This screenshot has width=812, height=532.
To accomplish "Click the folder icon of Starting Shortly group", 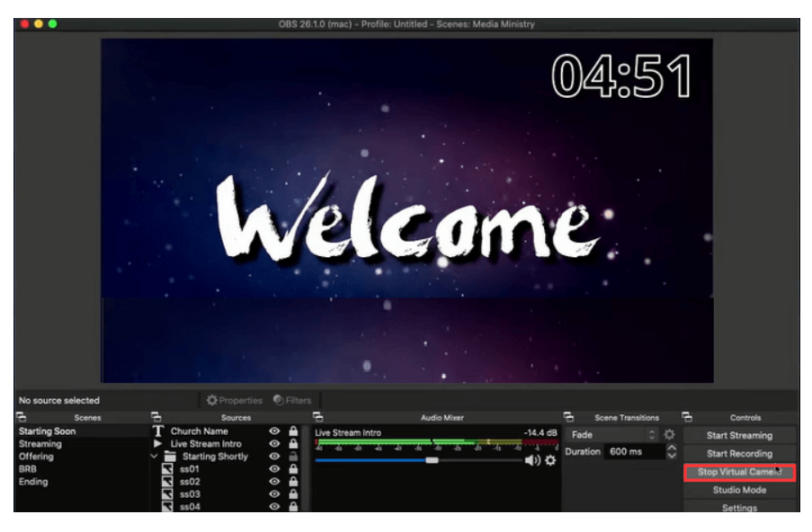I will tap(170, 457).
